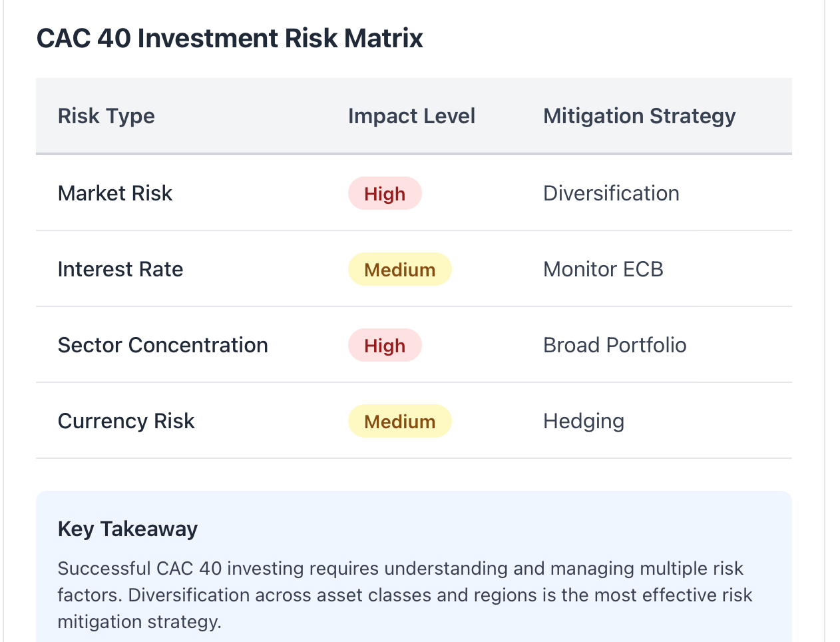The height and width of the screenshot is (642, 840).
Task: Click the Hedging mitigation cell
Action: (x=584, y=421)
